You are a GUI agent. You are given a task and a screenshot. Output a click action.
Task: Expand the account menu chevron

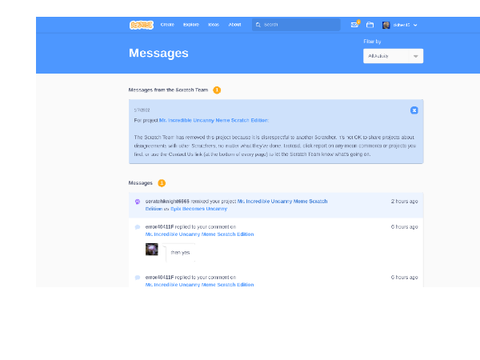[415, 25]
